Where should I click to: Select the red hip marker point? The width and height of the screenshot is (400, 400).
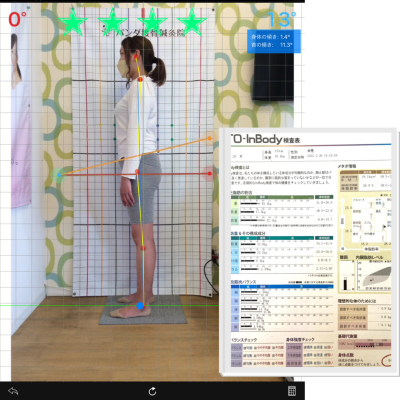137,171
